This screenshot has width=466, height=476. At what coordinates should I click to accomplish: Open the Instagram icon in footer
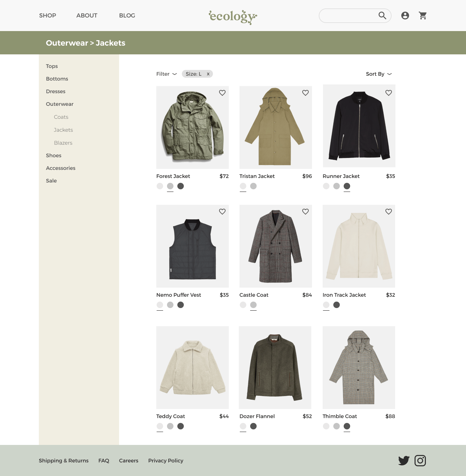pos(420,460)
